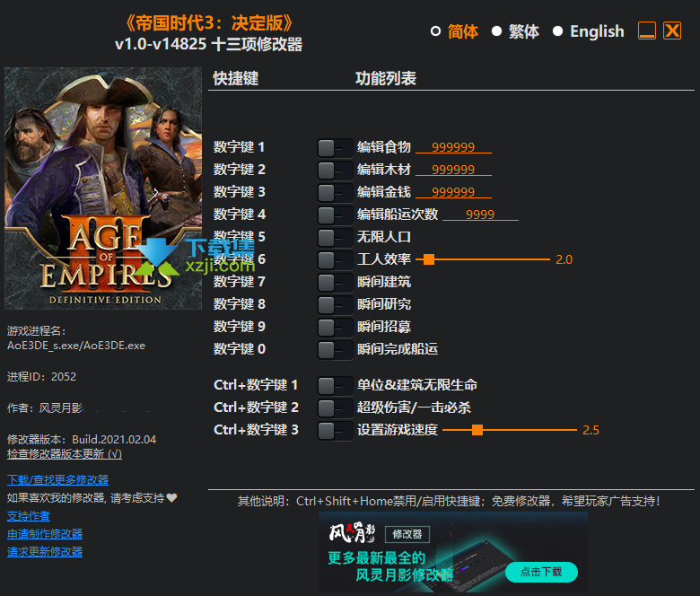The width and height of the screenshot is (700, 596).
Task: Enable 单位&建筑无限生命 toggle
Action: [x=335, y=386]
